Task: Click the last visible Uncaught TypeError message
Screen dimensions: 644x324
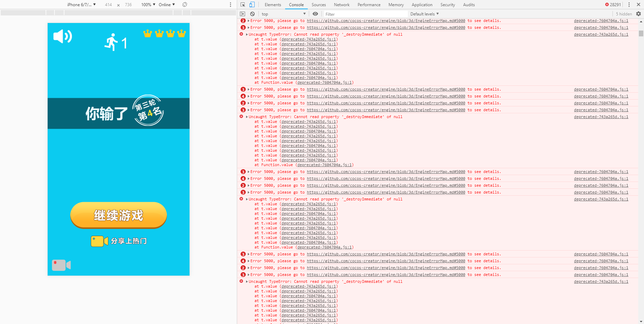Action: pos(326,281)
